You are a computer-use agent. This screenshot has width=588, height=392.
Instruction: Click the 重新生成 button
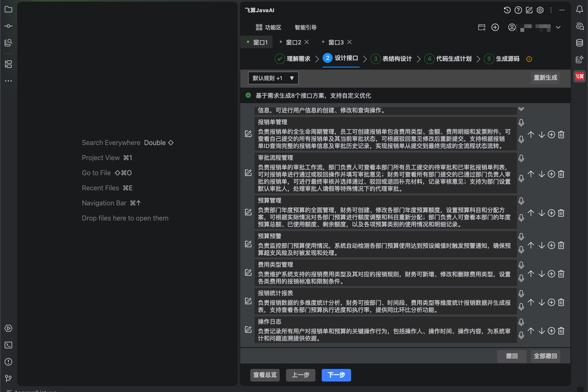pos(545,78)
